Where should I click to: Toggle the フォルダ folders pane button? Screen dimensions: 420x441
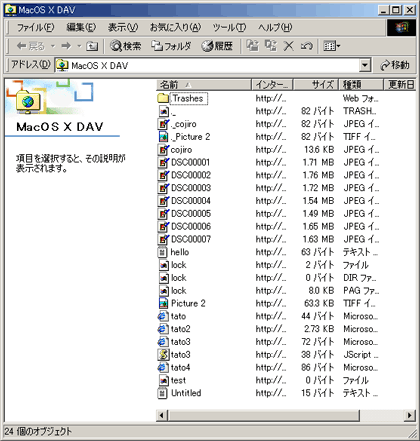pos(171,46)
